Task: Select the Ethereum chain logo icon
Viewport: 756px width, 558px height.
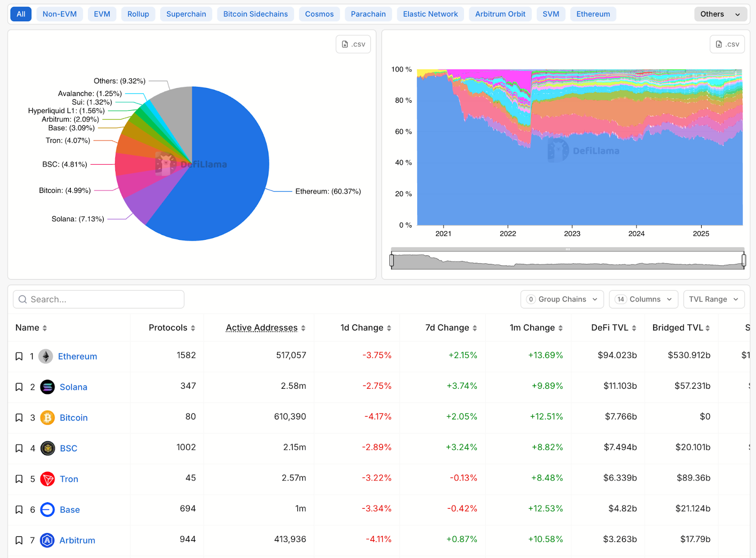Action: tap(46, 356)
